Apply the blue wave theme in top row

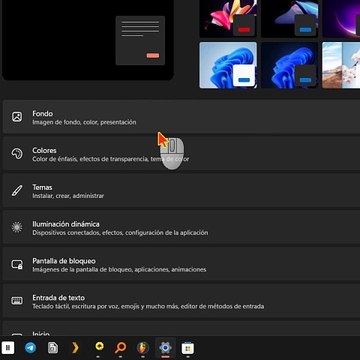point(289,18)
